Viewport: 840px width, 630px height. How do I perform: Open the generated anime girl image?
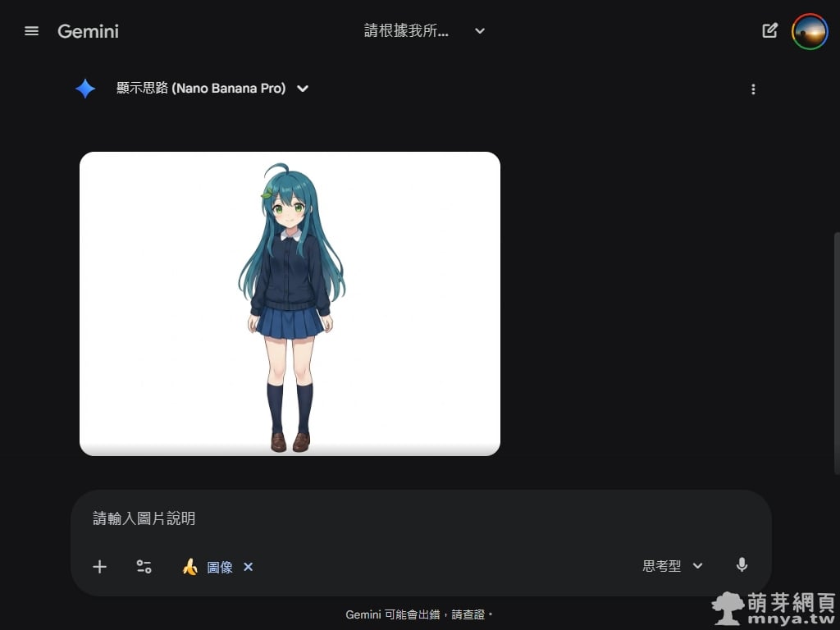coord(290,304)
